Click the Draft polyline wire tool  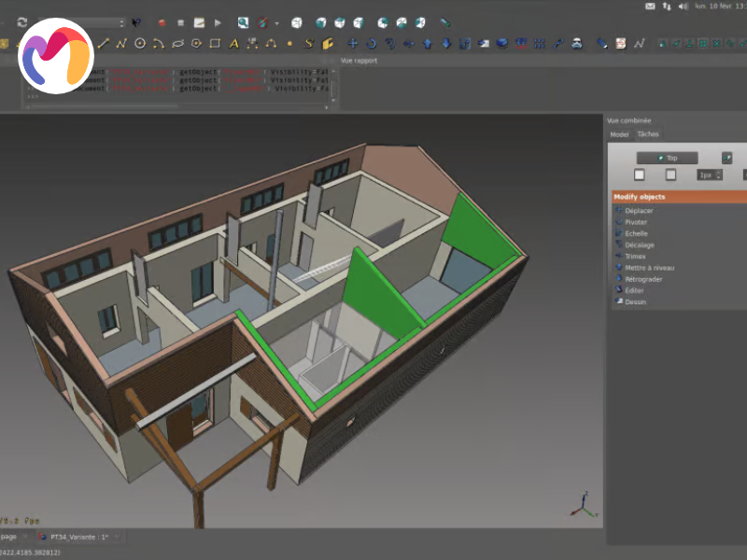(121, 43)
